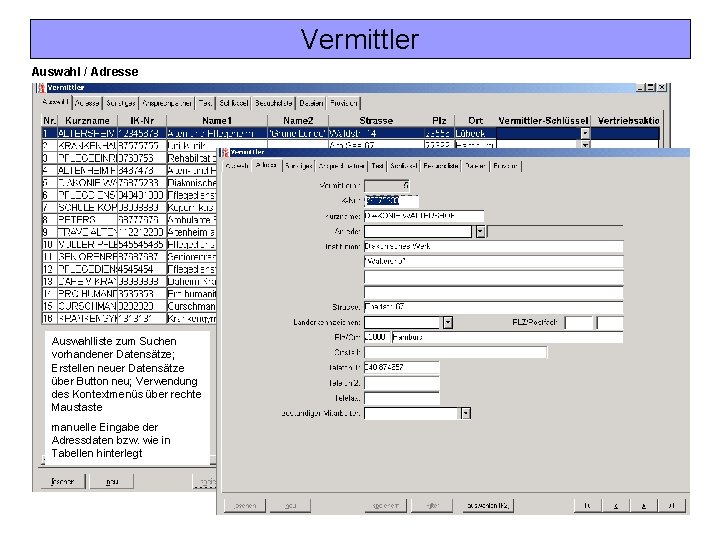Click the Plz field next to Hamburg
Image resolution: width=720 pixels, height=540 pixels.
click(x=377, y=337)
